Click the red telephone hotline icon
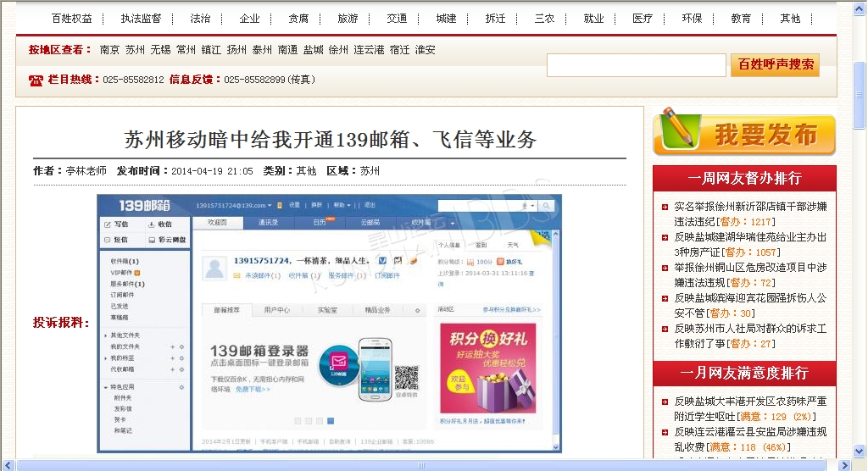This screenshot has height=471, width=868. pyautogui.click(x=36, y=80)
